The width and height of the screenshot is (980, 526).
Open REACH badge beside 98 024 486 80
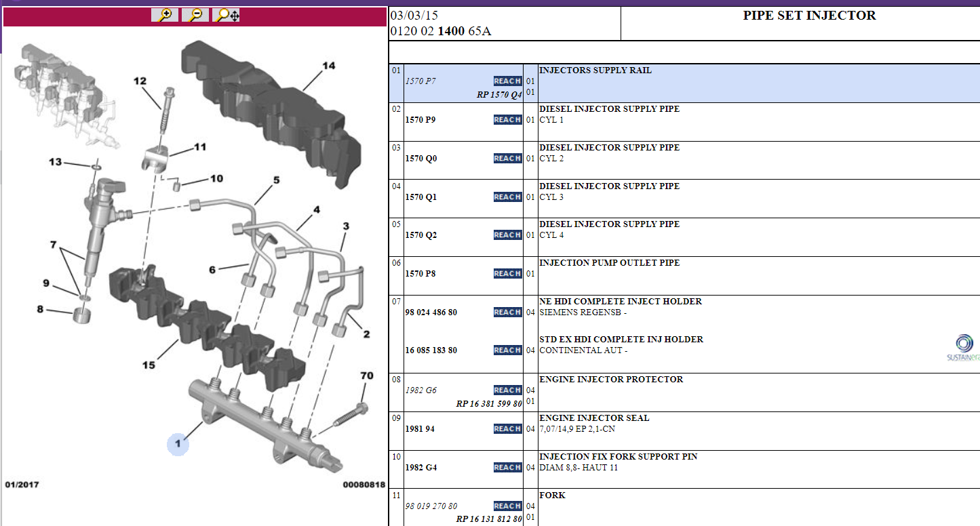point(507,312)
